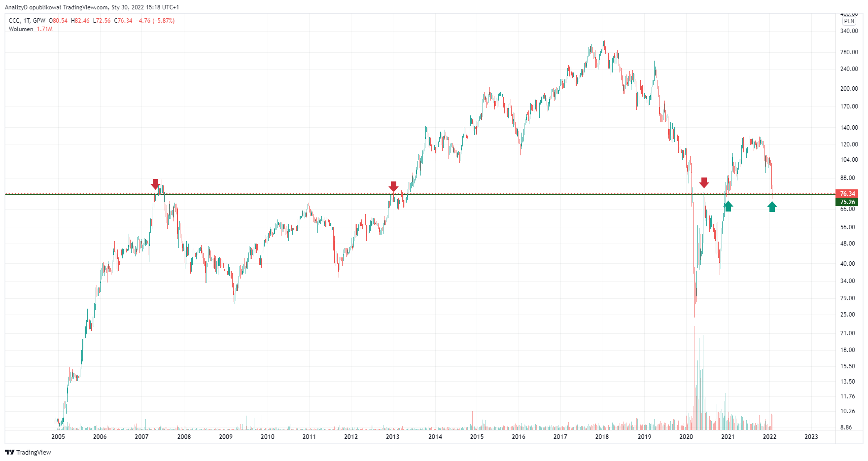Click the TradingView logo at bottom left

(28, 452)
